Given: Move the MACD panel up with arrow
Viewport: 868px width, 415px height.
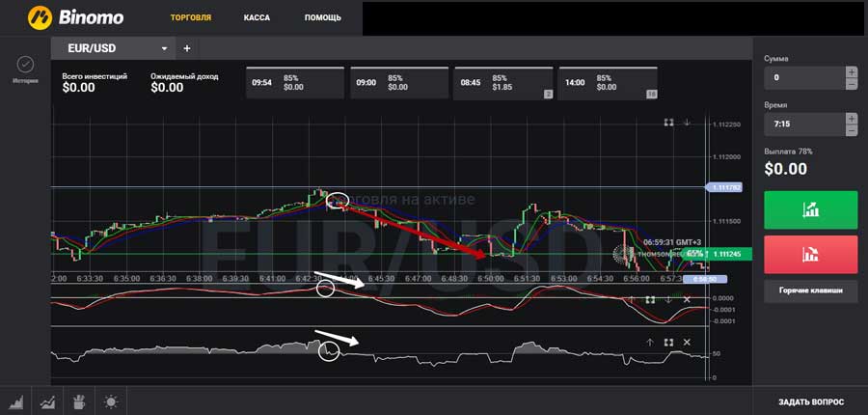Looking at the screenshot, I should 631,300.
